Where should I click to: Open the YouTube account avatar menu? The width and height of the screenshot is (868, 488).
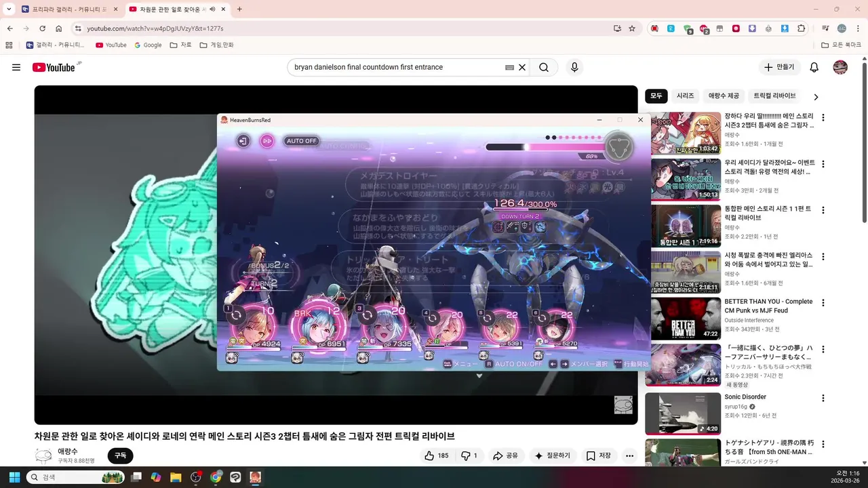[x=840, y=67]
